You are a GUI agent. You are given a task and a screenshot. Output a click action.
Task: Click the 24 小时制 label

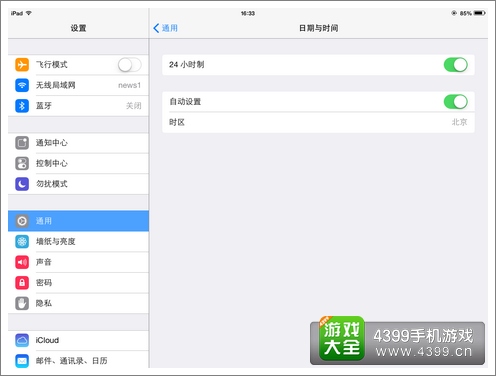(186, 65)
